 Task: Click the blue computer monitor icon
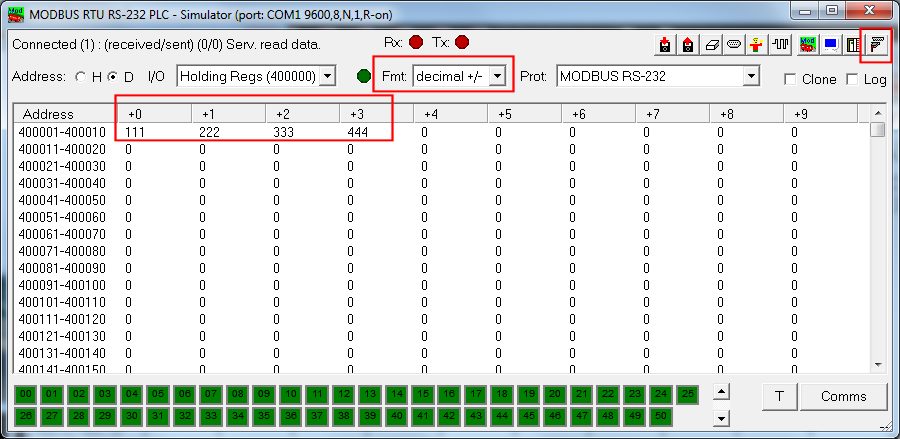coord(831,44)
